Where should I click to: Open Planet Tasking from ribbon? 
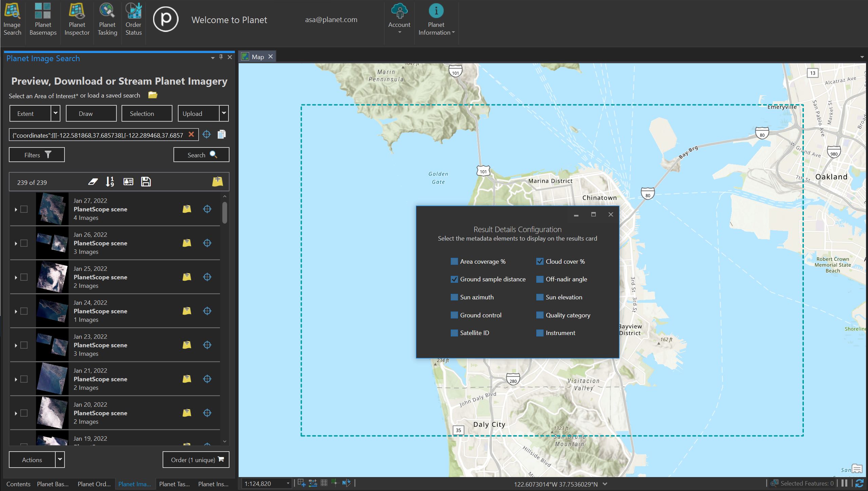[x=107, y=19]
